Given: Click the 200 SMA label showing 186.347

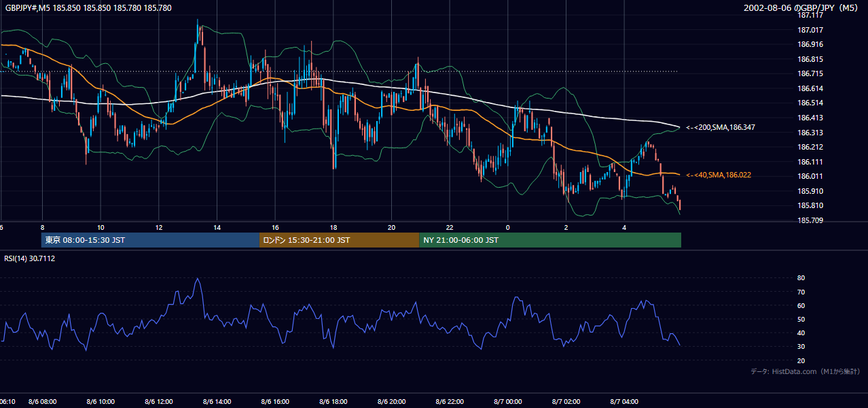Looking at the screenshot, I should (x=721, y=127).
